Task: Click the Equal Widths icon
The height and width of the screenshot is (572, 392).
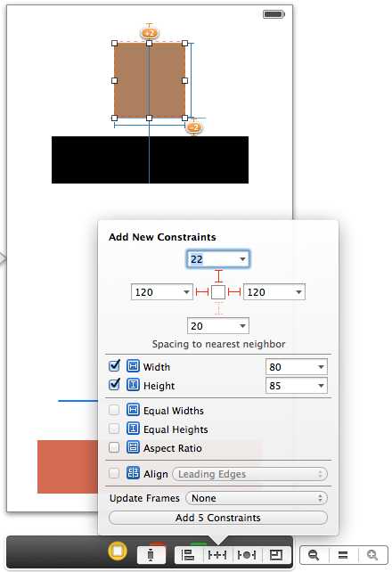Action: coord(133,410)
